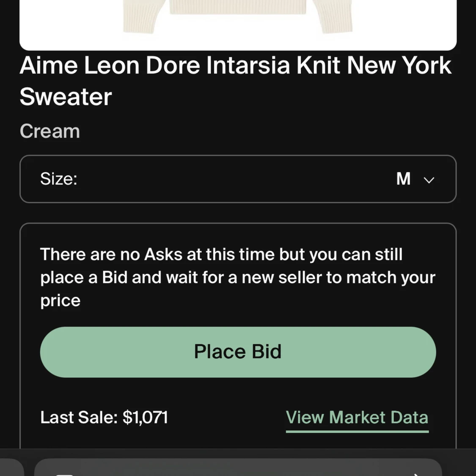Tap the Cream colorway label
476x476 pixels.
(50, 131)
